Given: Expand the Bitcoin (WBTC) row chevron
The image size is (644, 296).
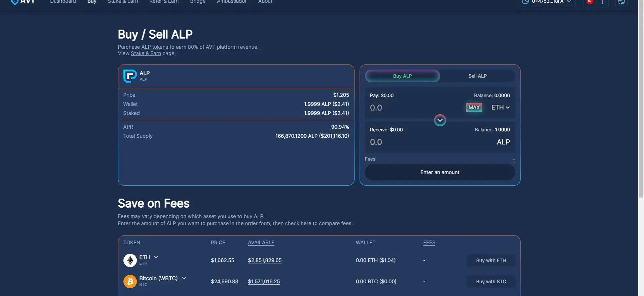Looking at the screenshot, I should (184, 278).
